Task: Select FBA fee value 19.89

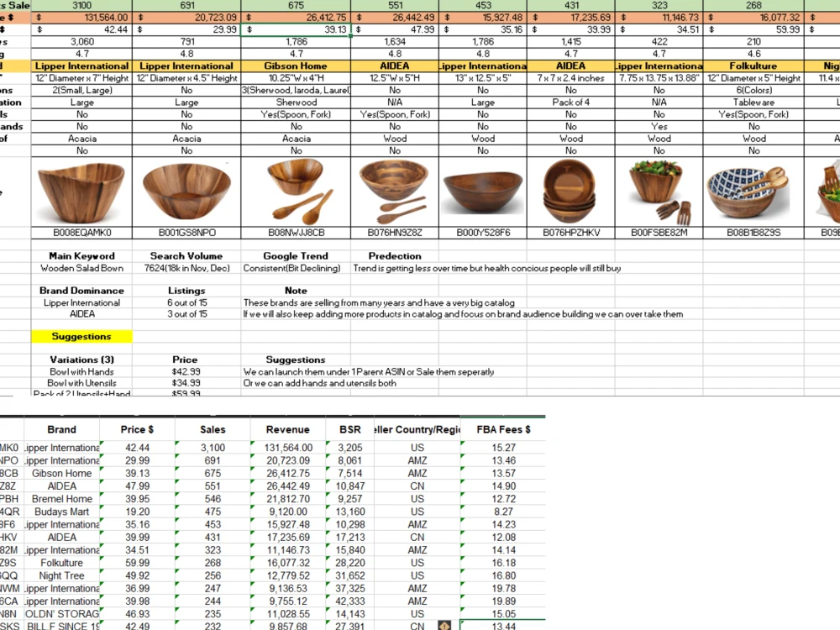Action: pos(503,601)
